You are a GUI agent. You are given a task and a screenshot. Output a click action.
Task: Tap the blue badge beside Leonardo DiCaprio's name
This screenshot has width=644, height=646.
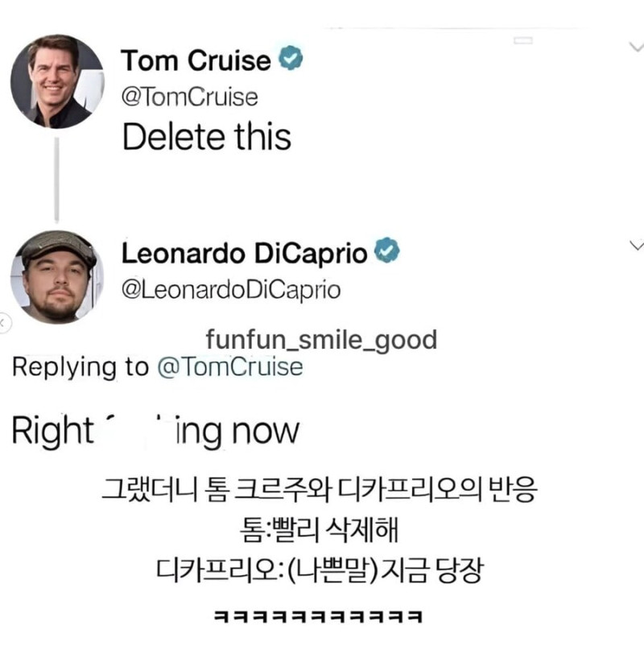pyautogui.click(x=388, y=250)
